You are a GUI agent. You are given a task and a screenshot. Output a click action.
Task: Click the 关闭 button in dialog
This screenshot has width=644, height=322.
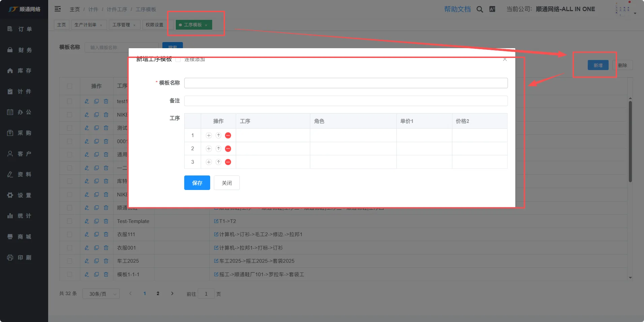pos(227,183)
